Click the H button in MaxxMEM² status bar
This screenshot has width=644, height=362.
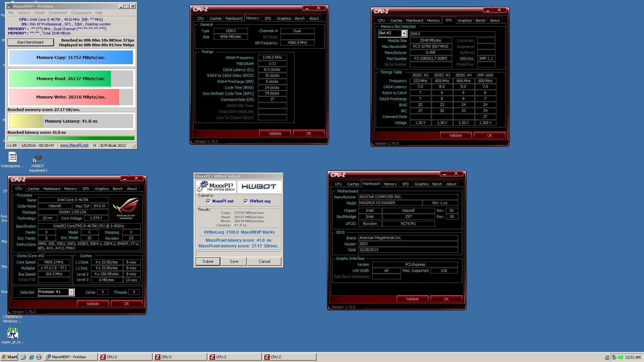click(x=95, y=145)
